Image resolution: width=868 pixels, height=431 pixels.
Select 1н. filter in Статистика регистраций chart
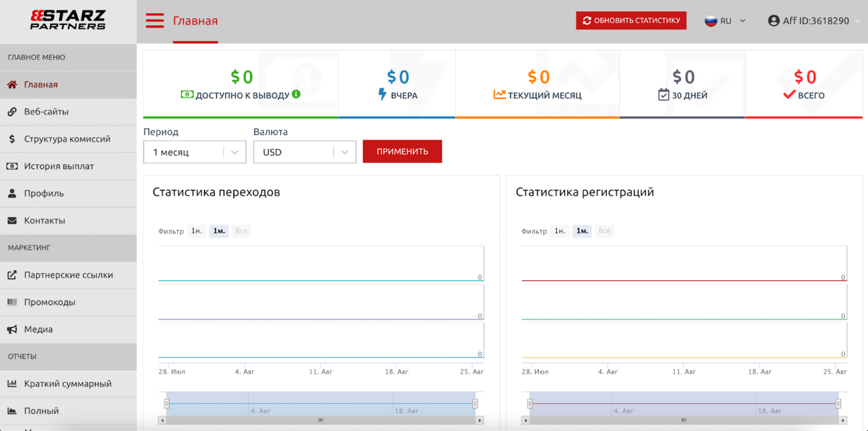pyautogui.click(x=559, y=231)
